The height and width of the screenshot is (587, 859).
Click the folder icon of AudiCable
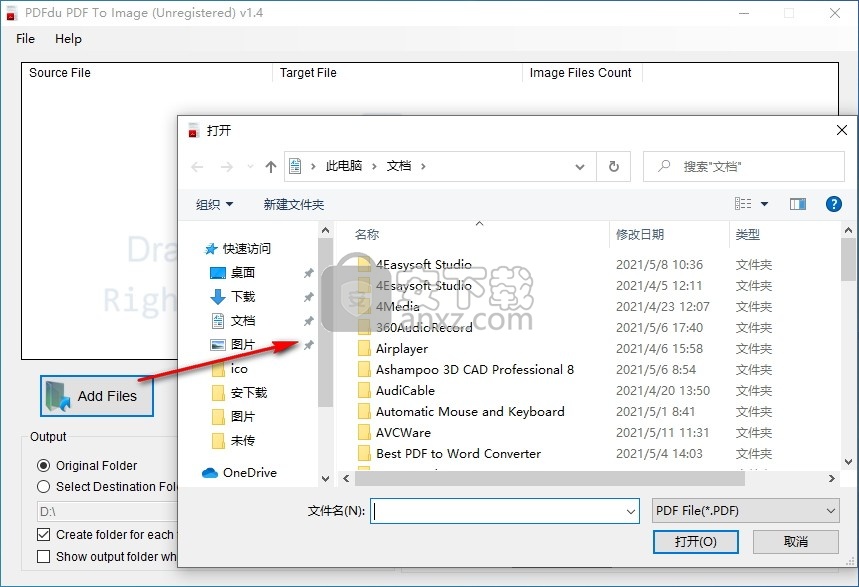364,390
